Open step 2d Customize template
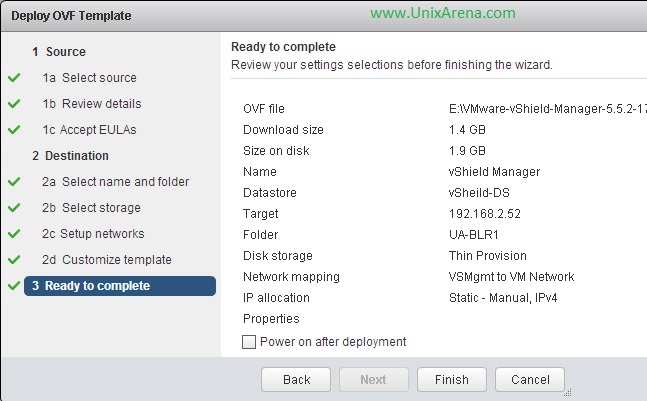 tap(107, 259)
